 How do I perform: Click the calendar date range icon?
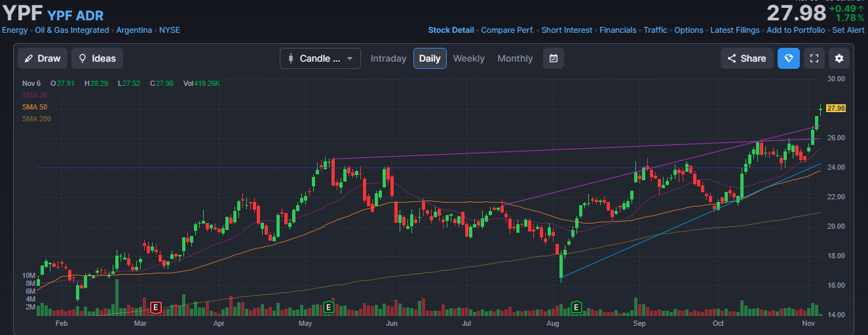554,58
